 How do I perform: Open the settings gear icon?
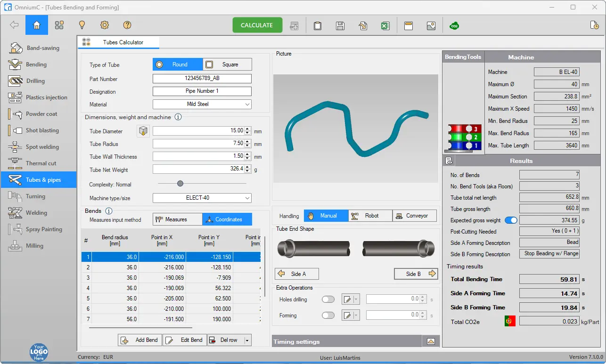click(105, 25)
